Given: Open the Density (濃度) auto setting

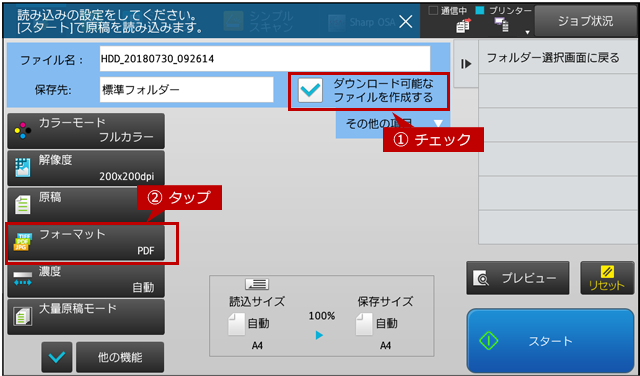Looking at the screenshot, I should click(x=86, y=280).
